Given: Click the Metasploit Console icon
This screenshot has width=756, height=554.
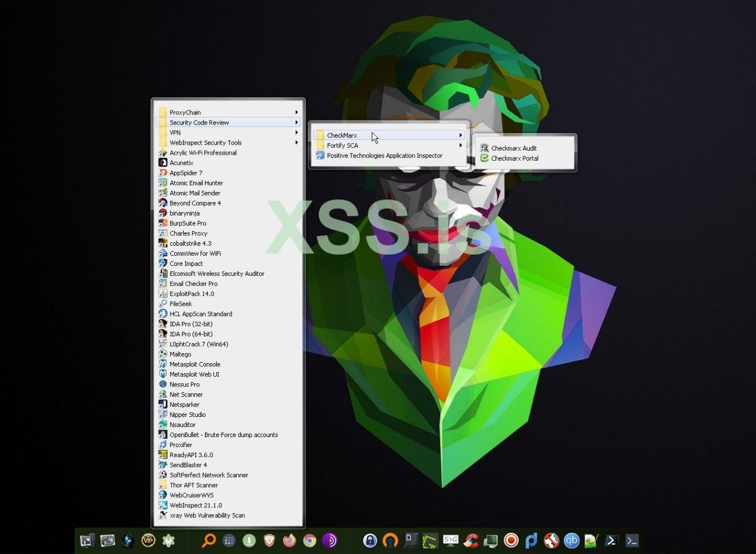Looking at the screenshot, I should [163, 364].
